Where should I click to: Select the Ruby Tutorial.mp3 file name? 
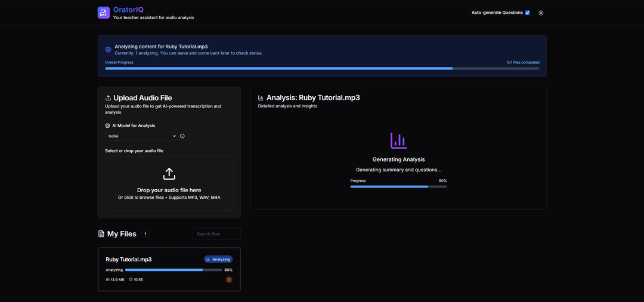click(x=129, y=260)
